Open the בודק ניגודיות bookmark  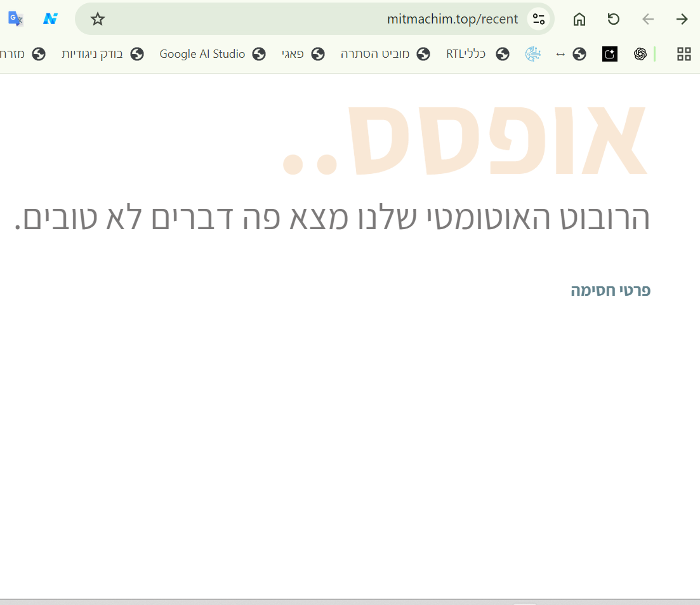[92, 54]
